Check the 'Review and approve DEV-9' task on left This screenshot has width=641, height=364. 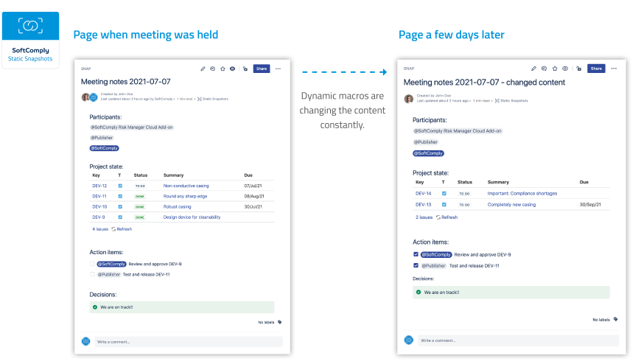pos(93,264)
